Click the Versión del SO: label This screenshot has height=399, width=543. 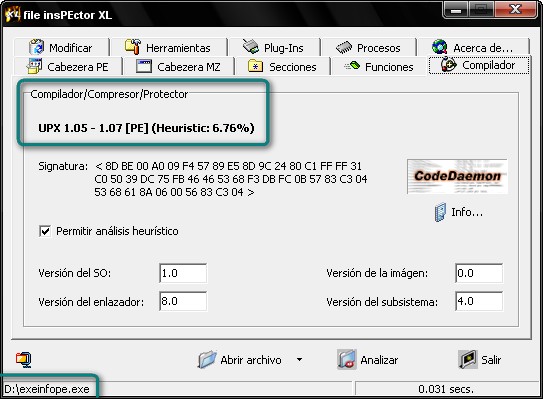point(74,273)
